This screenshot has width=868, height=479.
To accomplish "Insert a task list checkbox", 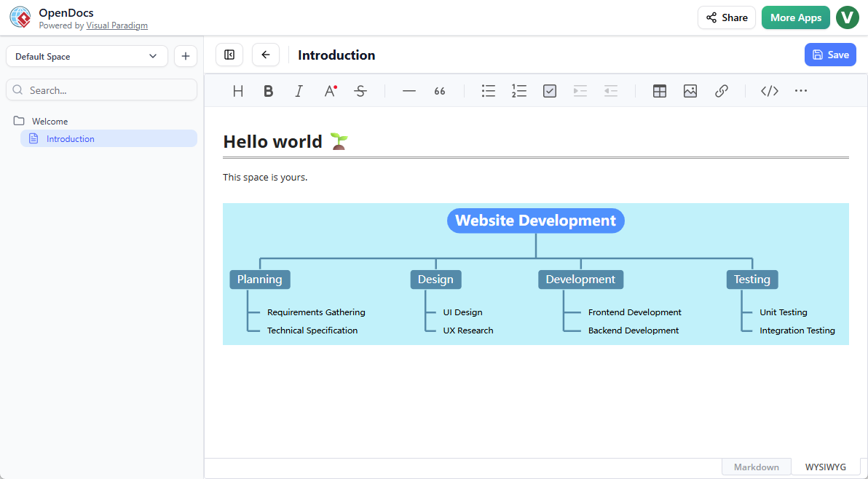I will point(549,90).
